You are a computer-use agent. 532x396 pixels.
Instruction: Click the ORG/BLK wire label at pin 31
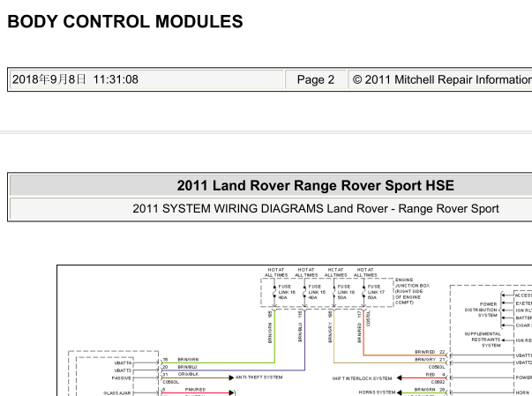[x=188, y=374]
